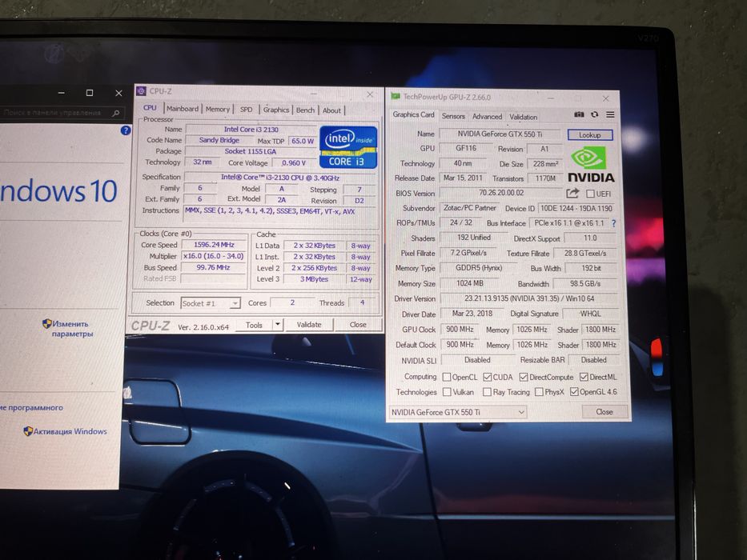The image size is (747, 560).
Task: Click the Bandwidth value 98.5 GB/s
Action: click(585, 283)
